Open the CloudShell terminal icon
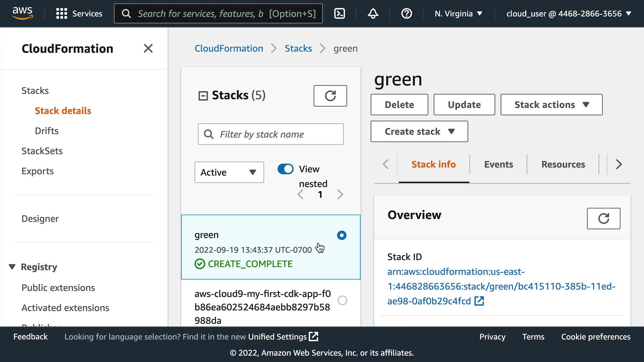The image size is (644, 362). [339, 13]
